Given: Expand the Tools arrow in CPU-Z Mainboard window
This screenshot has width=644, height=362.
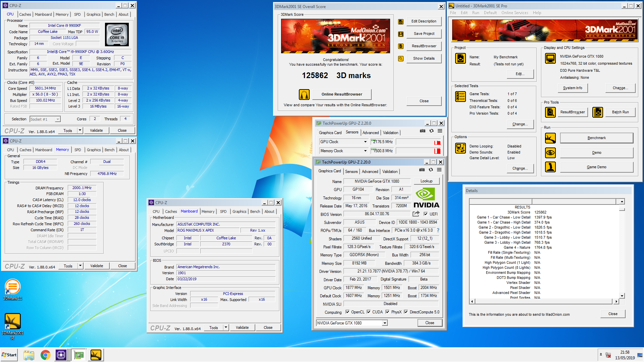Looking at the screenshot, I should [x=226, y=327].
